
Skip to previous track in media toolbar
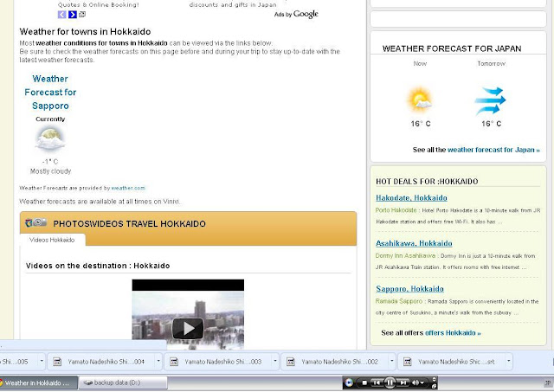point(377,382)
